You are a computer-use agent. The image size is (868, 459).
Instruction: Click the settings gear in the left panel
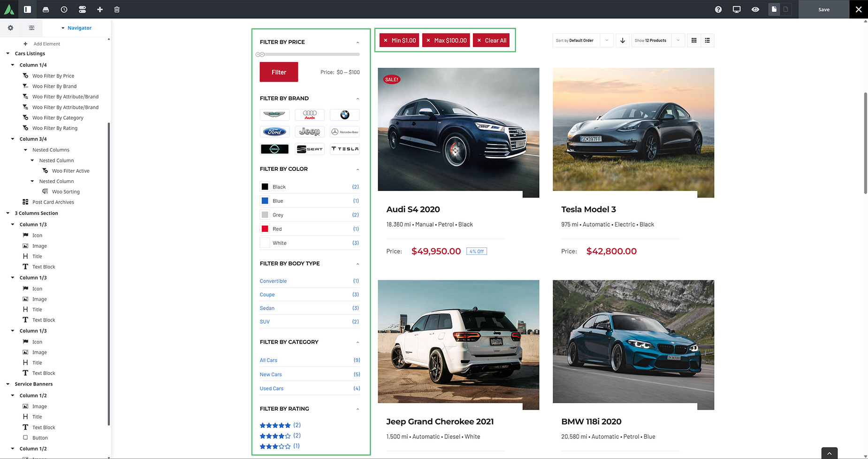click(10, 28)
